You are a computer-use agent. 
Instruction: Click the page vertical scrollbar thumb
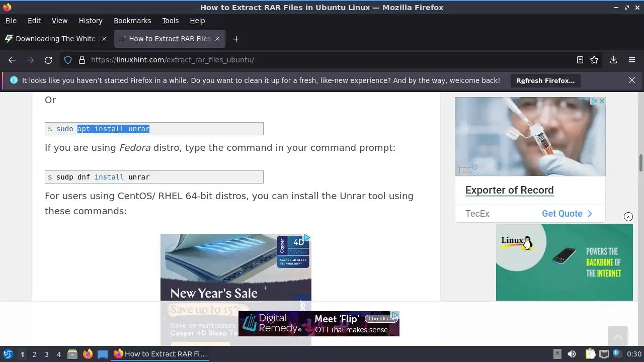(x=641, y=163)
